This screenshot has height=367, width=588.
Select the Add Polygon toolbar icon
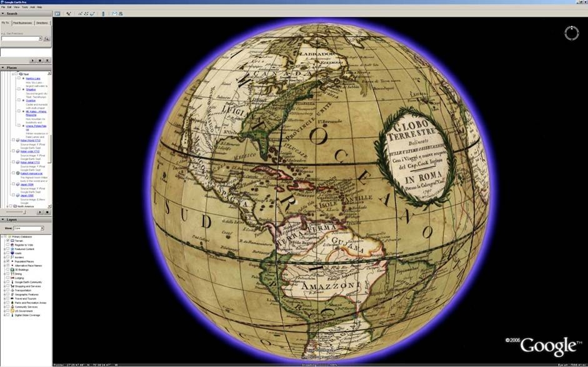click(x=81, y=13)
